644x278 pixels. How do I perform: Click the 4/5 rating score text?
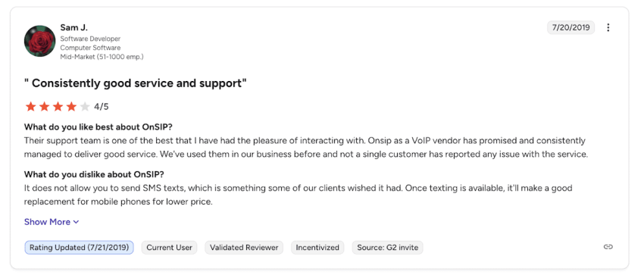pos(101,107)
